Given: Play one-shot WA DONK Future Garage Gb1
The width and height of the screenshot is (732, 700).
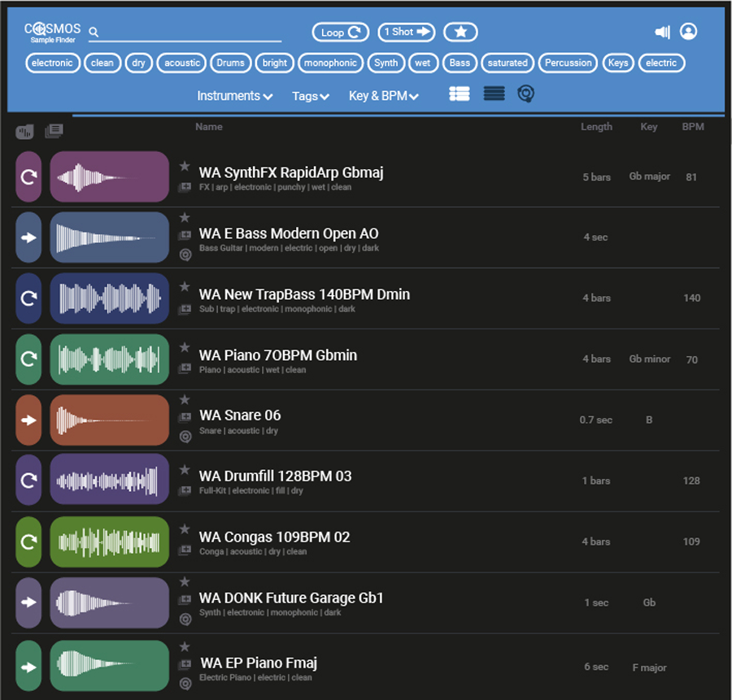Looking at the screenshot, I should [x=28, y=602].
